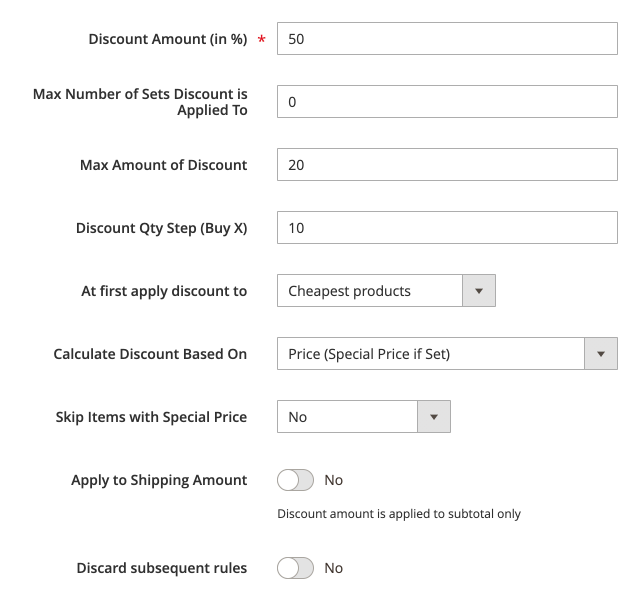643x606 pixels.
Task: Select the Discount Qty Step (Buy X) field
Action: [x=446, y=228]
